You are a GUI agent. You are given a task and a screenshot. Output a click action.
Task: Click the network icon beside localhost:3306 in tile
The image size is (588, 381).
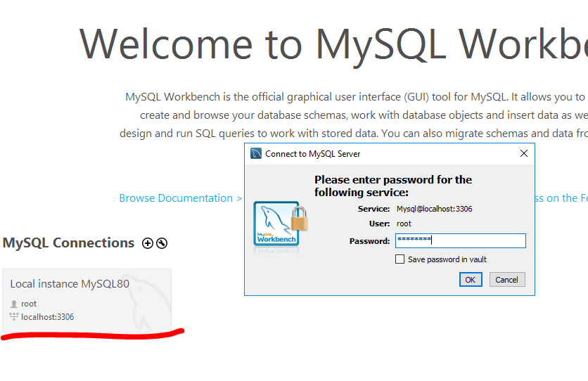(x=14, y=317)
